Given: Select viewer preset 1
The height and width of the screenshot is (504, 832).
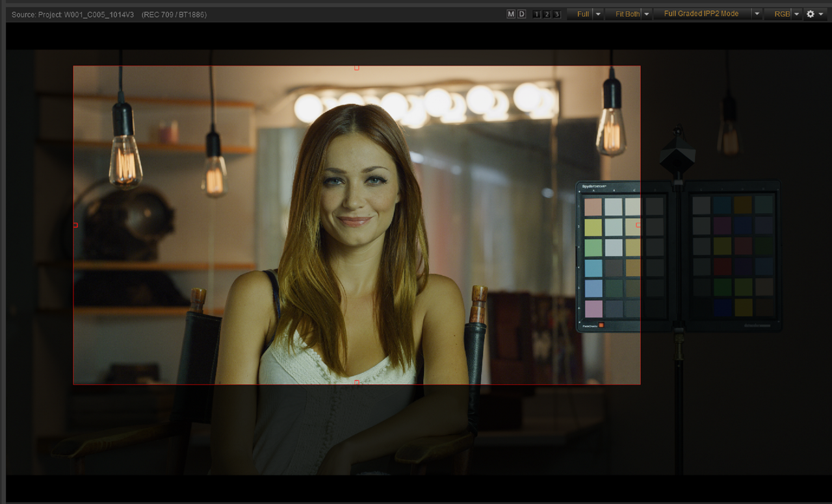Looking at the screenshot, I should pyautogui.click(x=536, y=14).
